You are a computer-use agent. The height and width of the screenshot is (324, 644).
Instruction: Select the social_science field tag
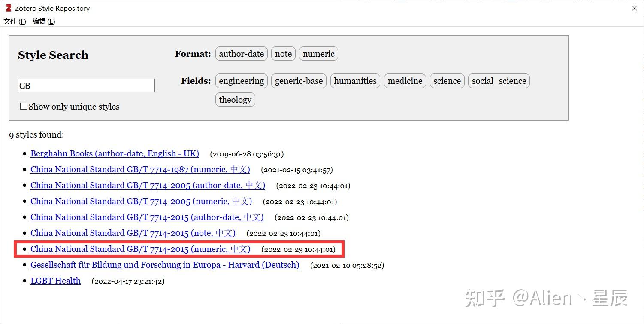(x=499, y=81)
